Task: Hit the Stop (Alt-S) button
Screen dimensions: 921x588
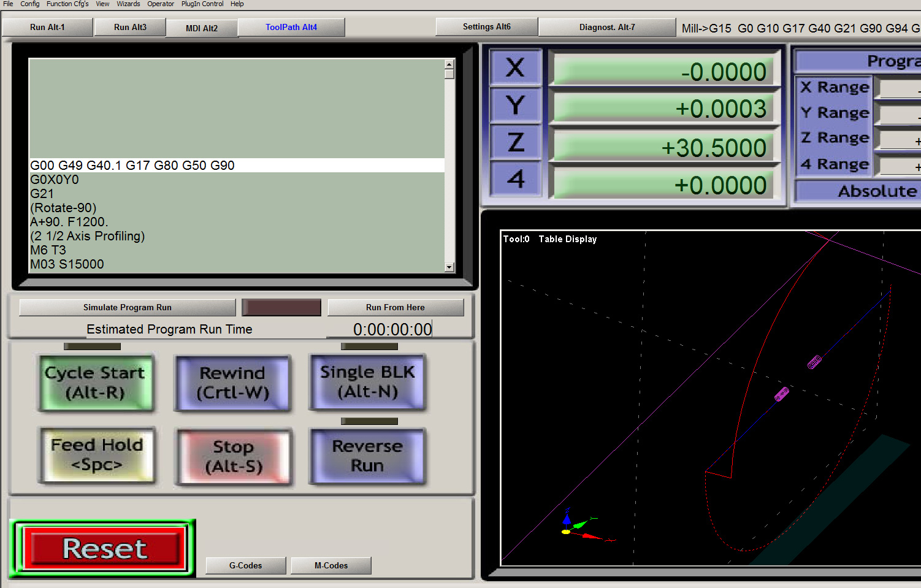Action: pyautogui.click(x=234, y=457)
